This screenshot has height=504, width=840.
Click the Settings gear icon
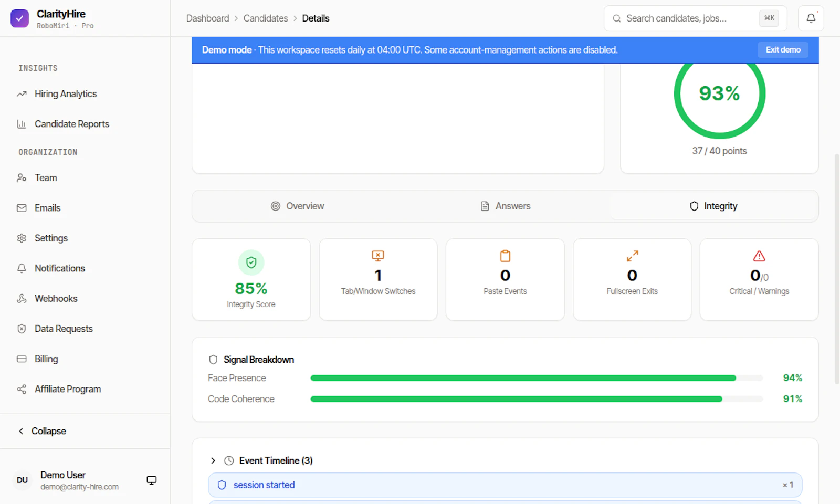(x=22, y=238)
